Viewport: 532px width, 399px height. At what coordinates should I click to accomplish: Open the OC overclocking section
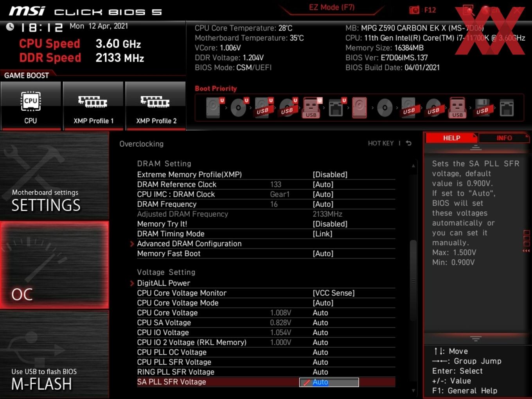[x=54, y=265]
